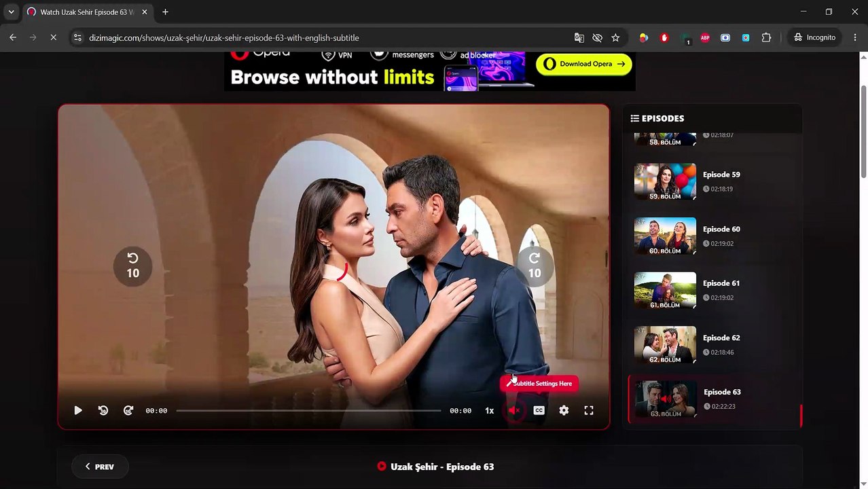868x489 pixels.
Task: Go to the previous episode with PREV
Action: [100, 467]
